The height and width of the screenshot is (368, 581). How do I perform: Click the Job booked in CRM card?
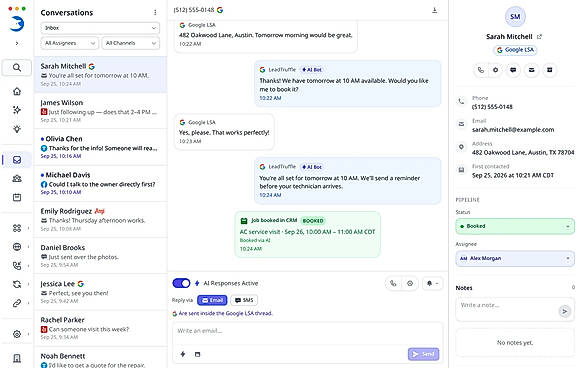308,234
